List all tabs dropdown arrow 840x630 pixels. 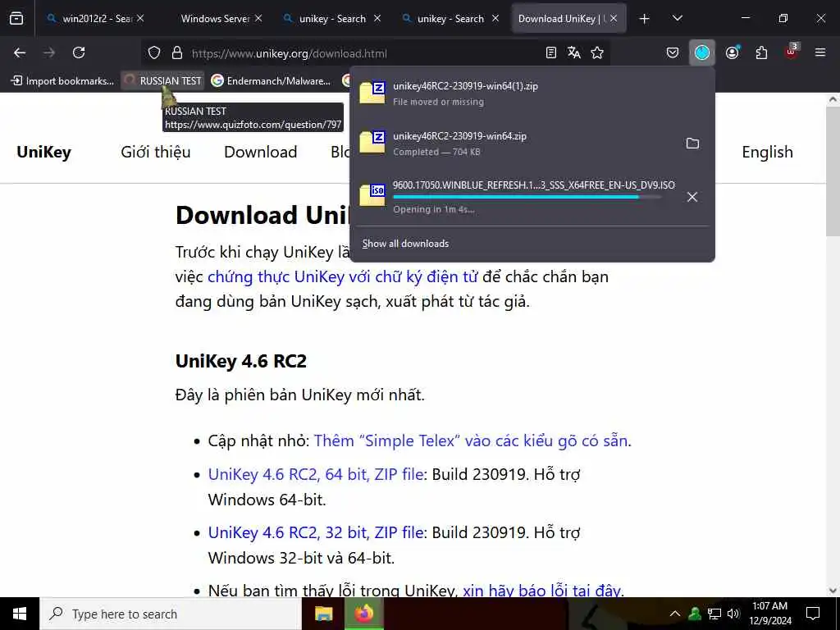(677, 19)
